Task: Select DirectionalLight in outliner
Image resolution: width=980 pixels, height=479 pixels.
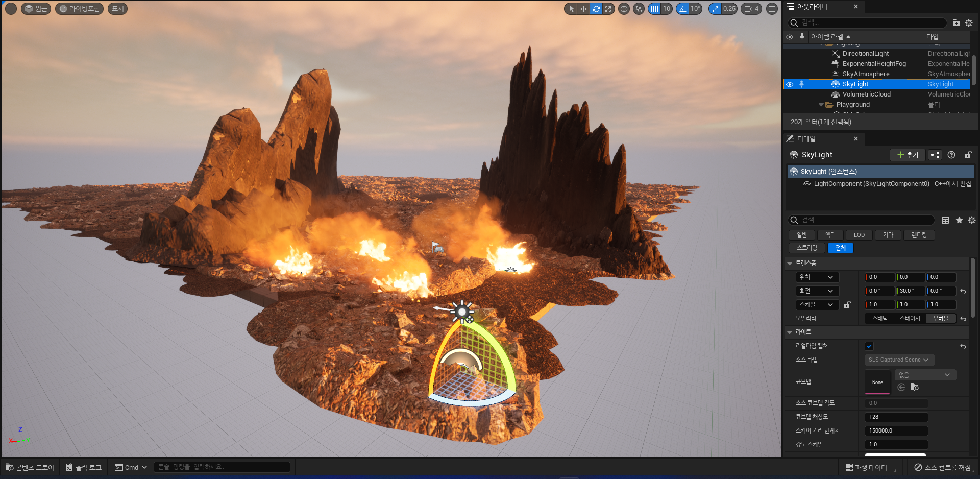Action: [866, 54]
